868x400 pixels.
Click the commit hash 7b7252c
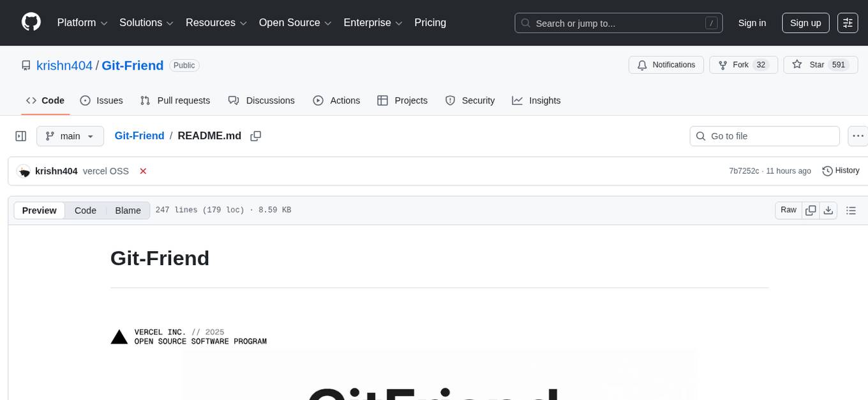coord(744,171)
